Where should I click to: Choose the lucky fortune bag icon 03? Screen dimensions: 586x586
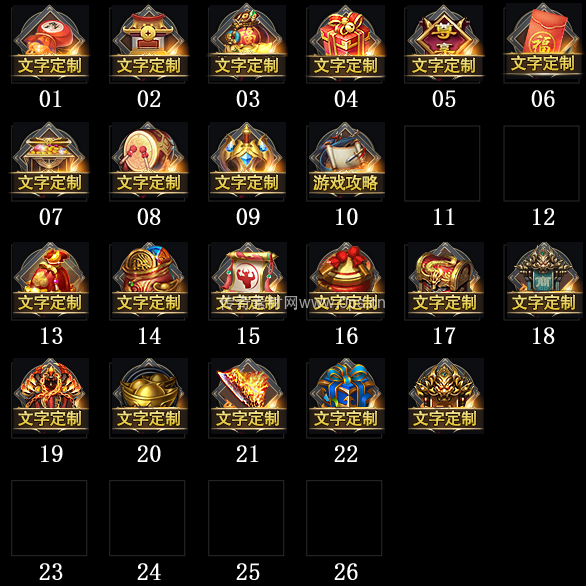[247, 44]
